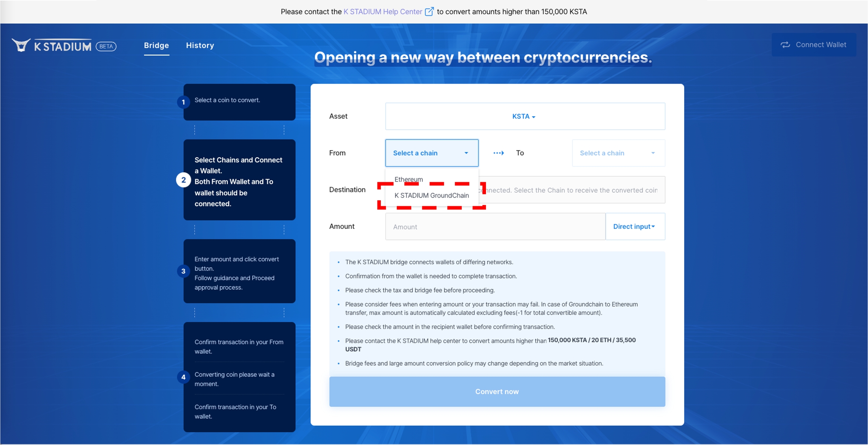Click the "Select a coin to convert." step
The image size is (868, 445).
tap(239, 102)
